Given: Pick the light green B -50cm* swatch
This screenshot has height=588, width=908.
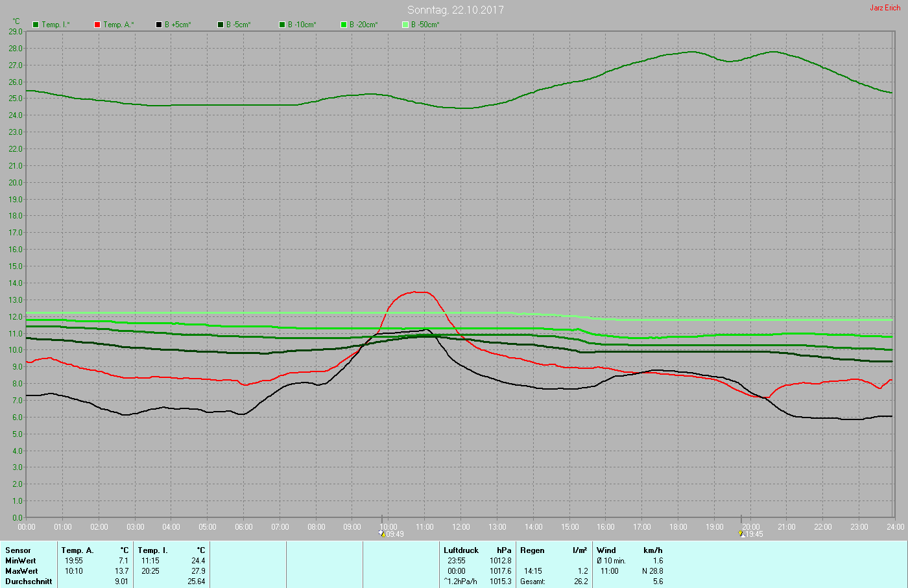Looking at the screenshot, I should (405, 25).
